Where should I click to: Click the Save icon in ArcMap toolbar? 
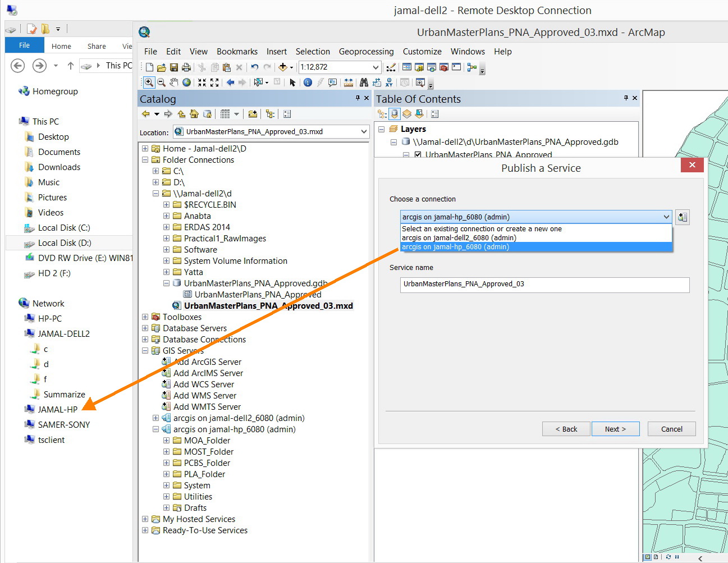coord(174,67)
